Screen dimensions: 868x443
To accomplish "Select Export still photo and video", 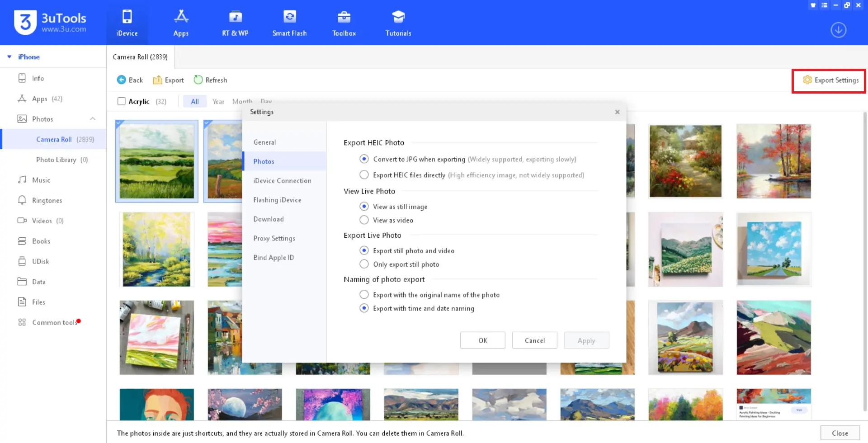I will coord(364,250).
